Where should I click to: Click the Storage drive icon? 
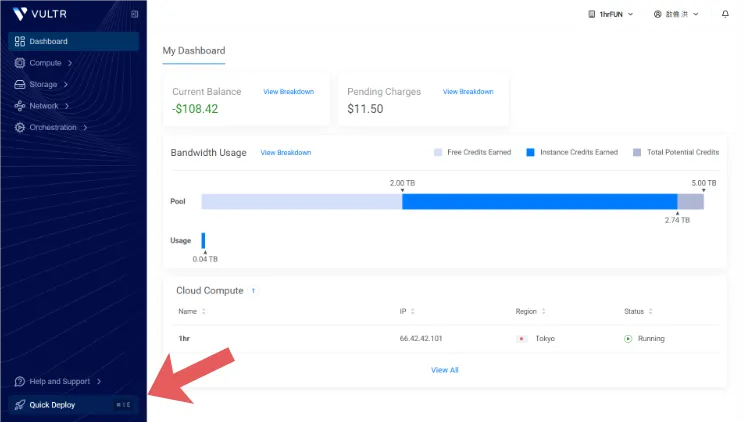click(20, 84)
